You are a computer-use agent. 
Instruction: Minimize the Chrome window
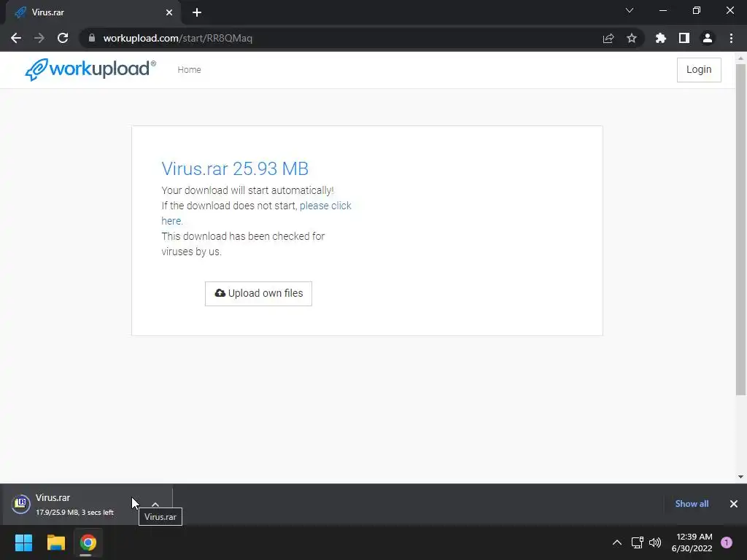(662, 10)
